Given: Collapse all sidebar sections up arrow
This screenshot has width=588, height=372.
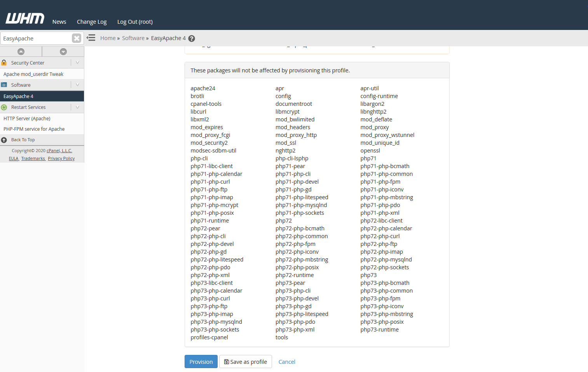Looking at the screenshot, I should [21, 52].
